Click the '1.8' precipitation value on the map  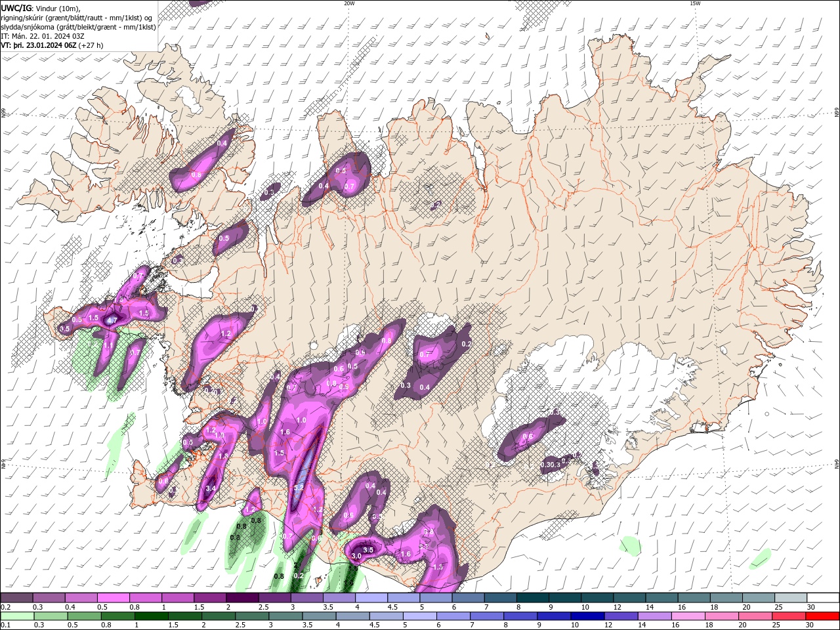click(x=223, y=456)
